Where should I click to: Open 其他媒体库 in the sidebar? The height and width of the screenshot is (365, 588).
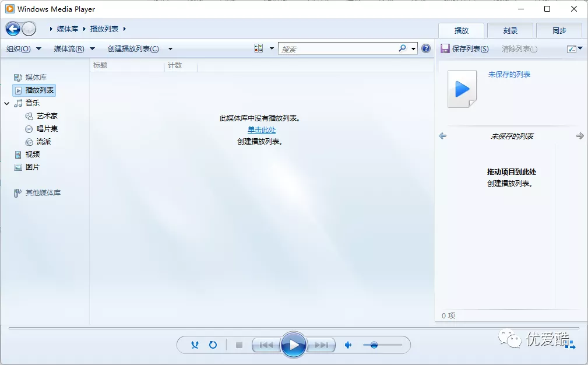pos(43,193)
